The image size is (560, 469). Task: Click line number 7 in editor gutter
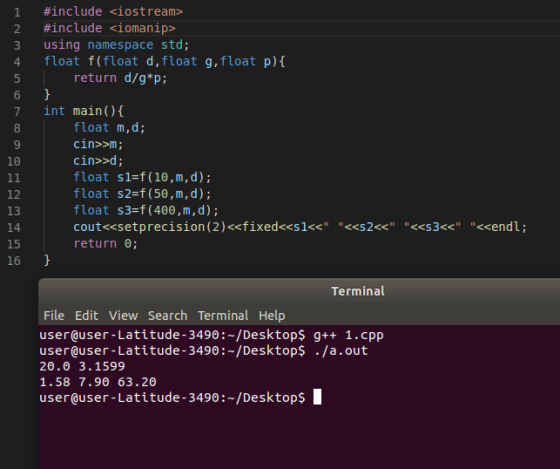click(17, 111)
